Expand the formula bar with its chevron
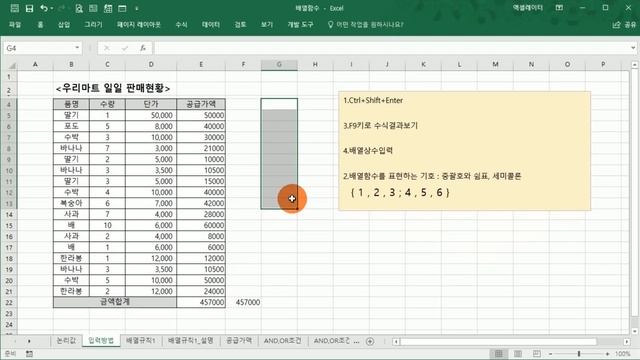The width and height of the screenshot is (640, 360). tap(633, 48)
